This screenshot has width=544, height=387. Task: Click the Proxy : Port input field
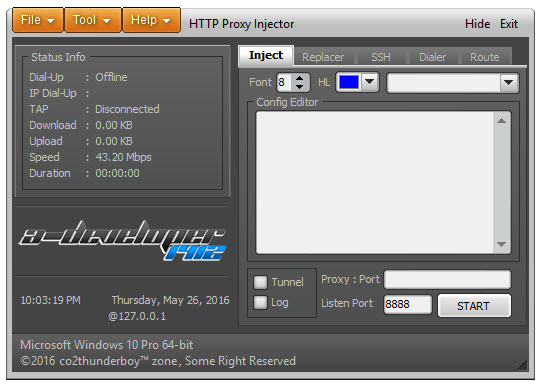[x=447, y=279]
